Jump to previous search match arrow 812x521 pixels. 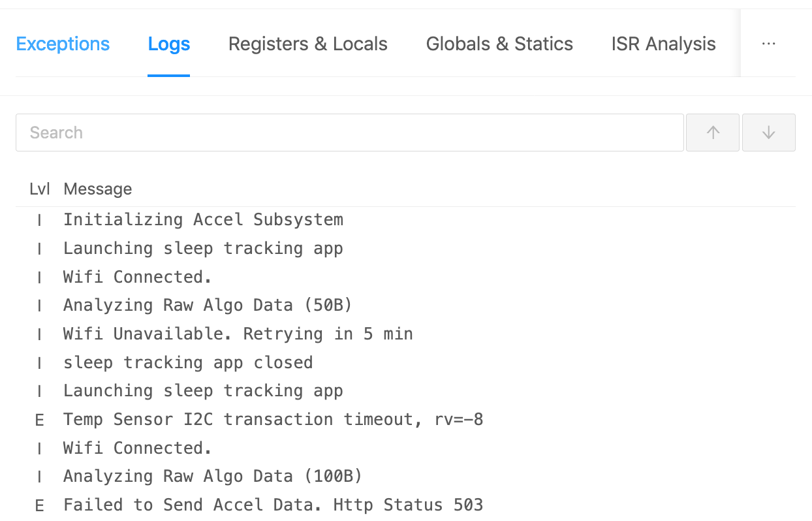tap(713, 133)
